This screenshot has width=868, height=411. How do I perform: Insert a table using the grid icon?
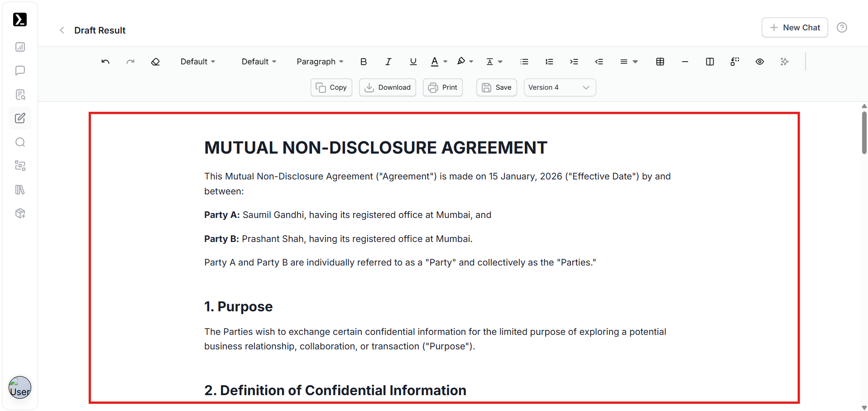[x=660, y=62]
